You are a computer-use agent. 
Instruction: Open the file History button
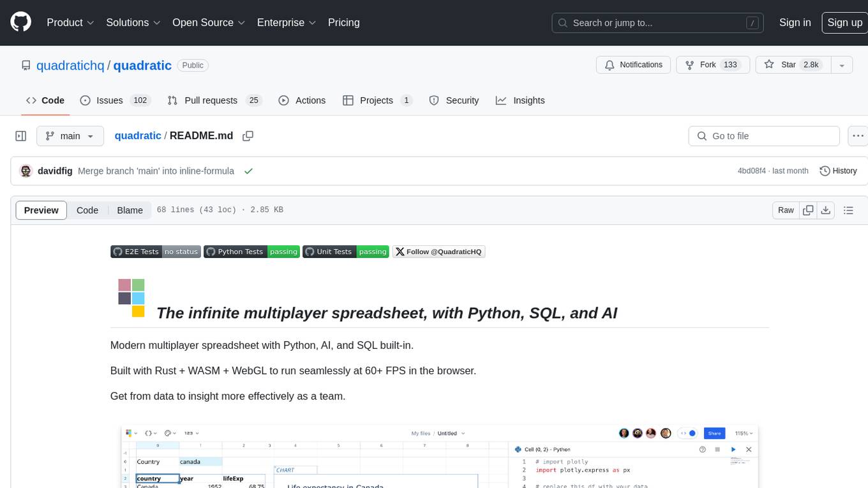tap(838, 171)
